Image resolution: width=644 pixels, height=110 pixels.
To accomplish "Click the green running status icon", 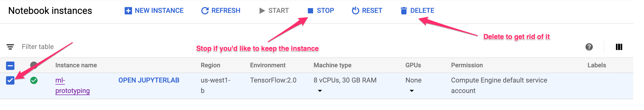I will click(x=34, y=80).
